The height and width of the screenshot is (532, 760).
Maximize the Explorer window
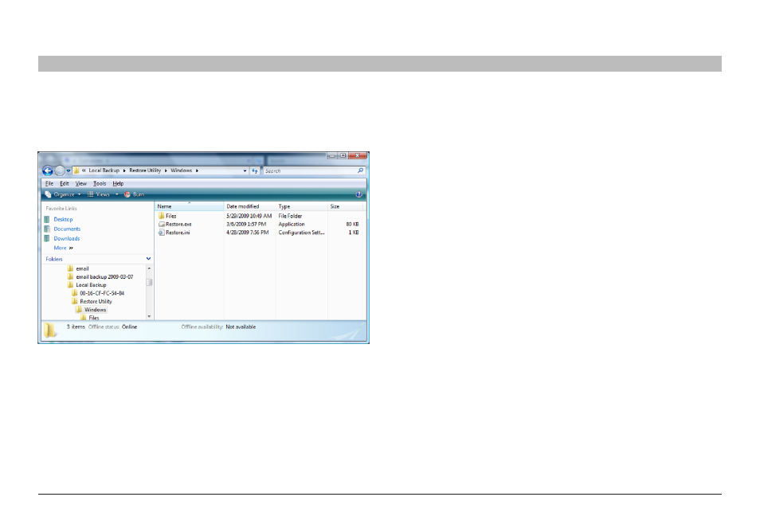click(343, 155)
